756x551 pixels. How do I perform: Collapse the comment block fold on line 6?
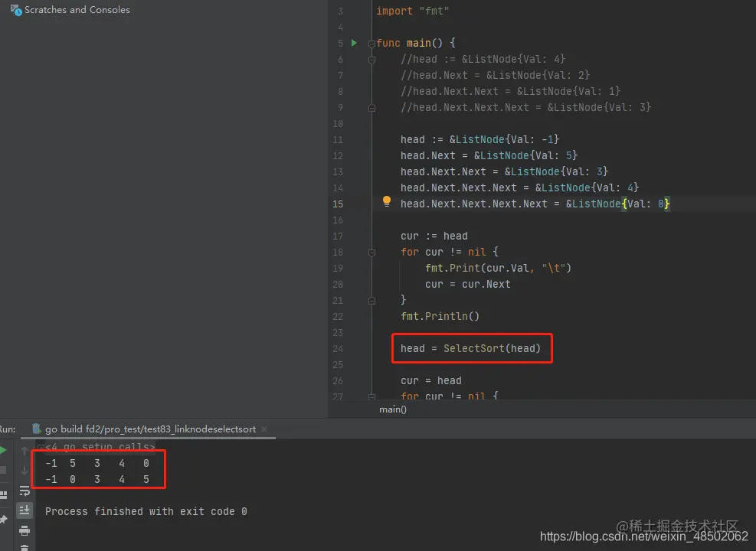tap(371, 60)
